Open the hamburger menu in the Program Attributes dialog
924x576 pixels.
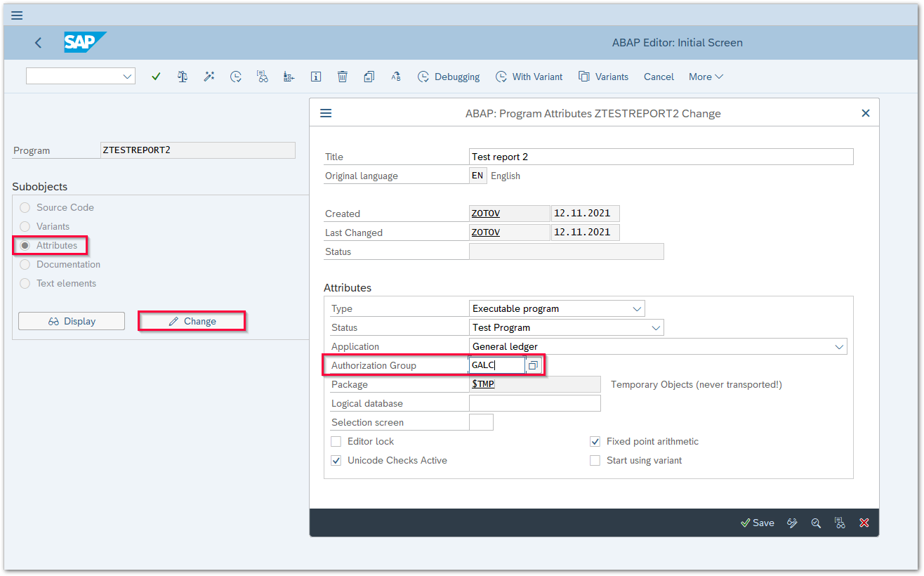point(326,113)
